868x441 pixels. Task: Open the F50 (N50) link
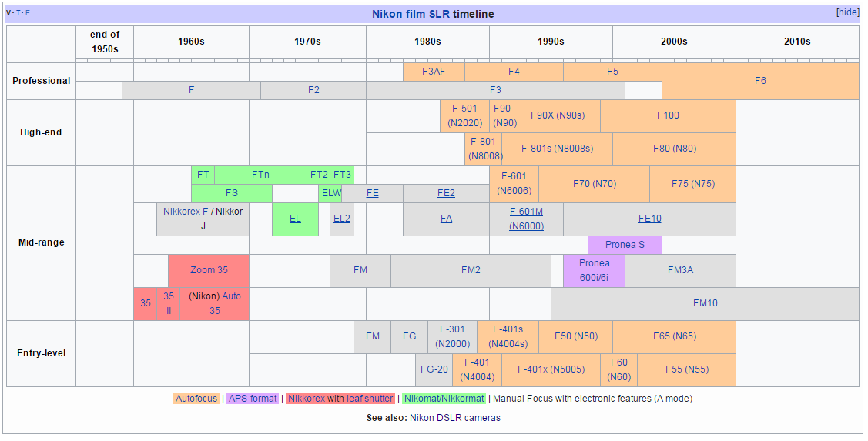(x=576, y=336)
